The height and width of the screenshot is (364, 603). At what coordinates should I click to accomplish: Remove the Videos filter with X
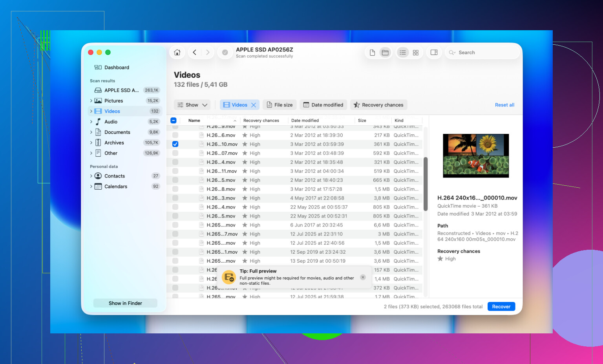click(254, 105)
